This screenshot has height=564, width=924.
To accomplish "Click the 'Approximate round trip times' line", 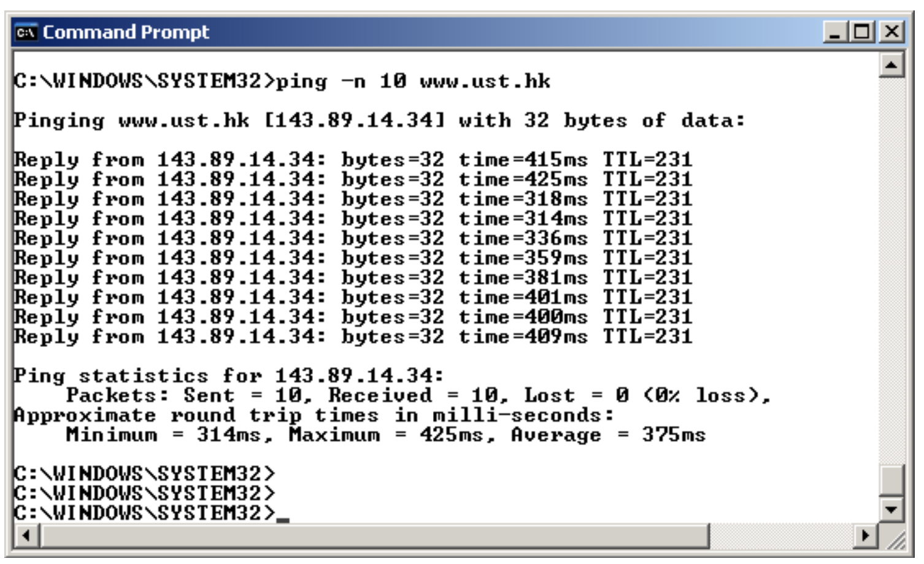I will click(314, 416).
